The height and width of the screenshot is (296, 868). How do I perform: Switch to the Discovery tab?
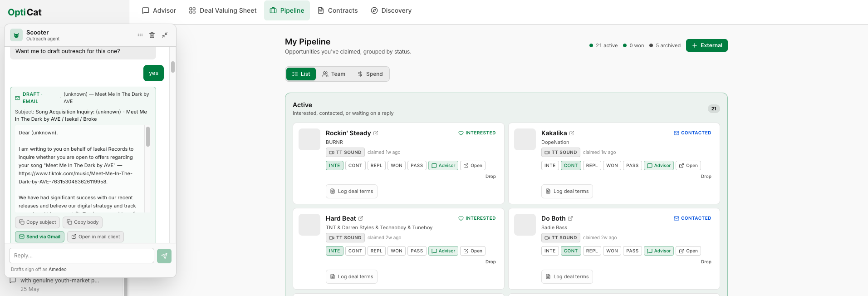tap(391, 10)
